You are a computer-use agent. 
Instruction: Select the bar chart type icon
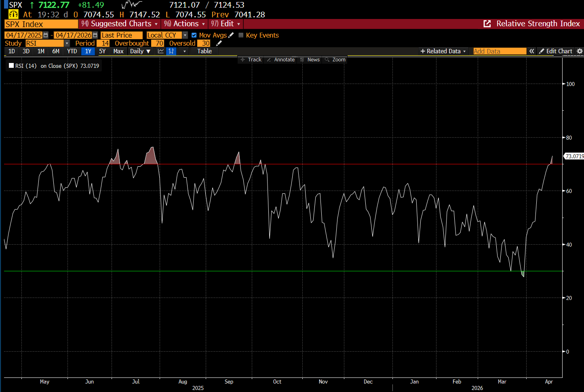coord(171,51)
